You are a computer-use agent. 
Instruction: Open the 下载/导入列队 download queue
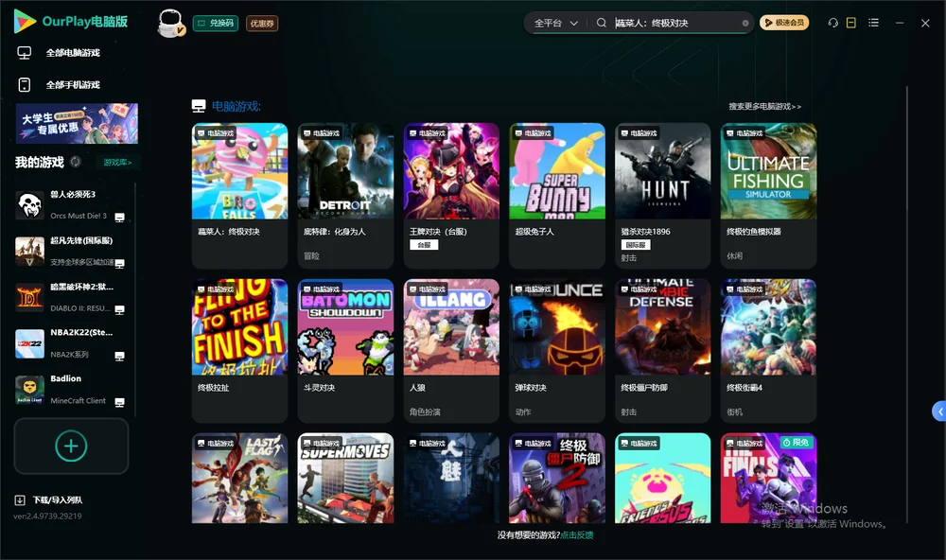click(48, 499)
